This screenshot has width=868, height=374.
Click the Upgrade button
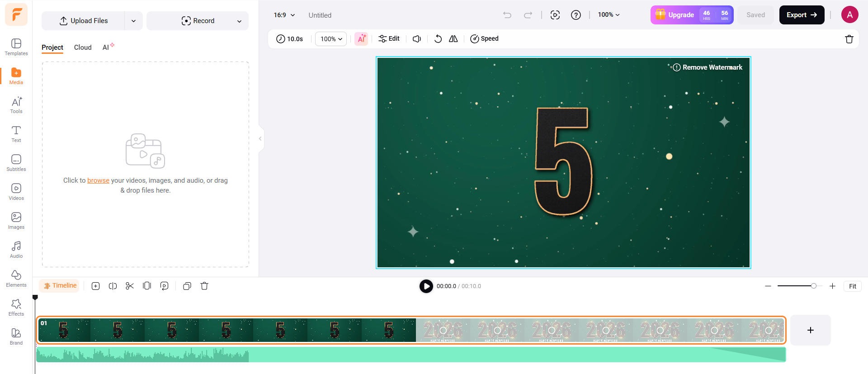692,15
